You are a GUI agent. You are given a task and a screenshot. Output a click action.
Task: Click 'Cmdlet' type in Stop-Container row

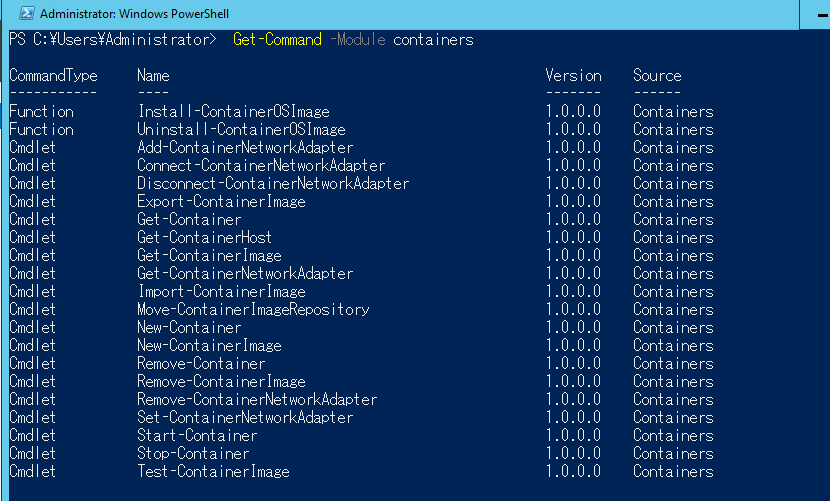click(x=32, y=454)
